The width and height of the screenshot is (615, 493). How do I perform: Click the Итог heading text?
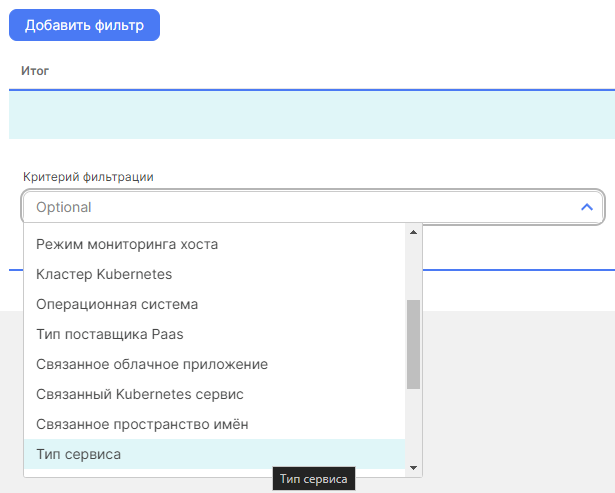pyautogui.click(x=35, y=71)
